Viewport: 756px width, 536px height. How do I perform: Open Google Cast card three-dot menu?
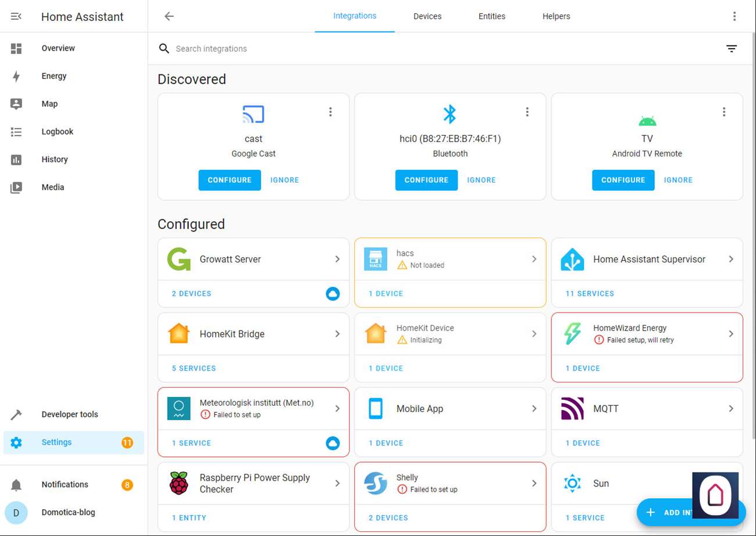(330, 112)
